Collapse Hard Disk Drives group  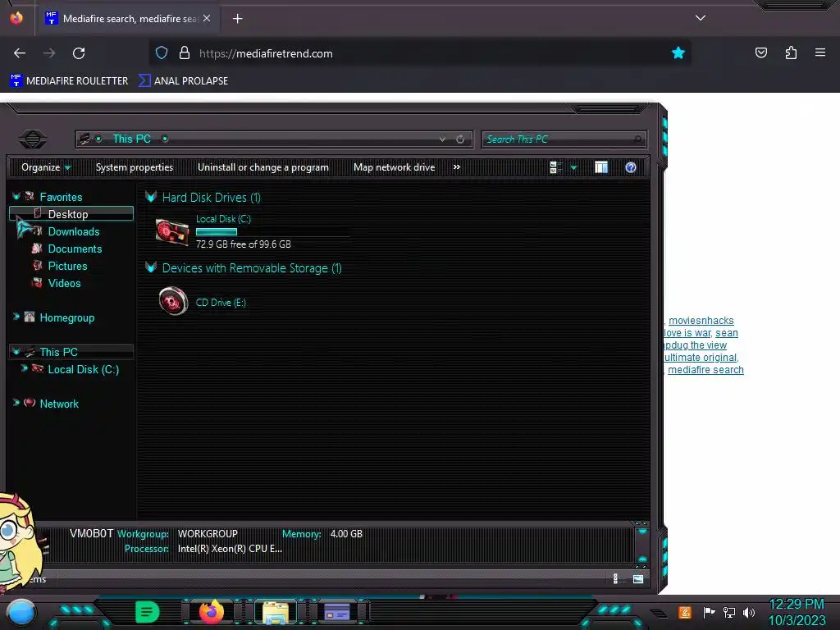tap(151, 197)
